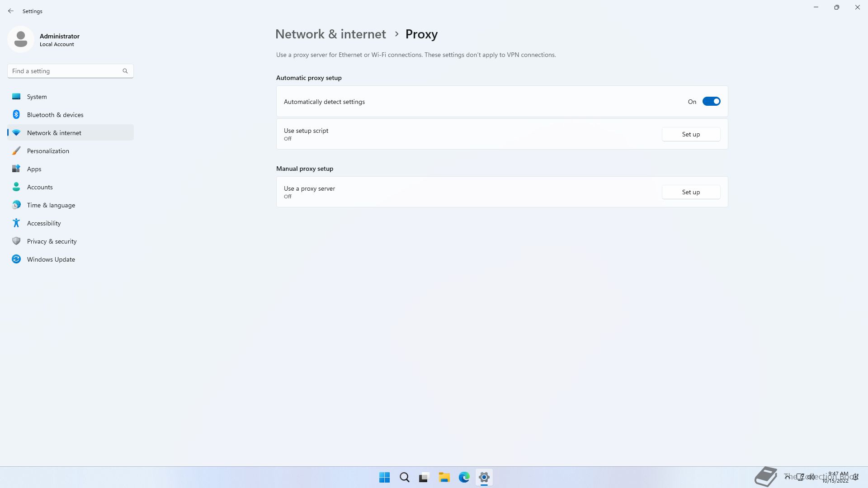Select the Accessibility figure icon
The height and width of the screenshot is (488, 868).
pyautogui.click(x=16, y=223)
